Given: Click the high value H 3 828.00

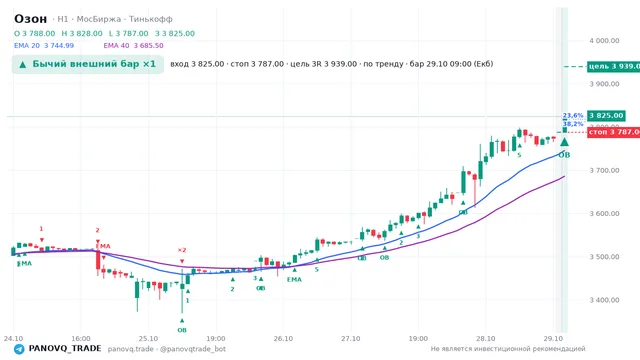Looking at the screenshot, I should click(x=82, y=33).
